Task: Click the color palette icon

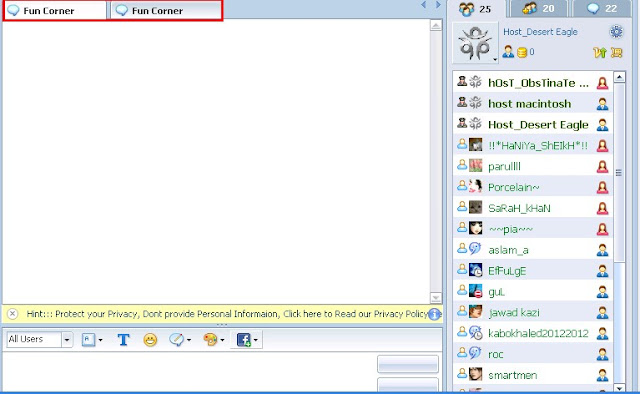Action: (x=210, y=339)
